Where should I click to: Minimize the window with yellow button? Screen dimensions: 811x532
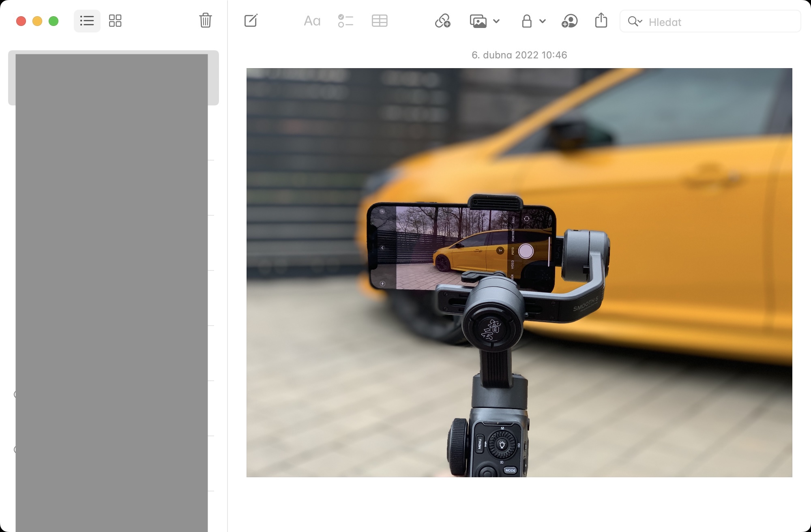[x=37, y=21]
